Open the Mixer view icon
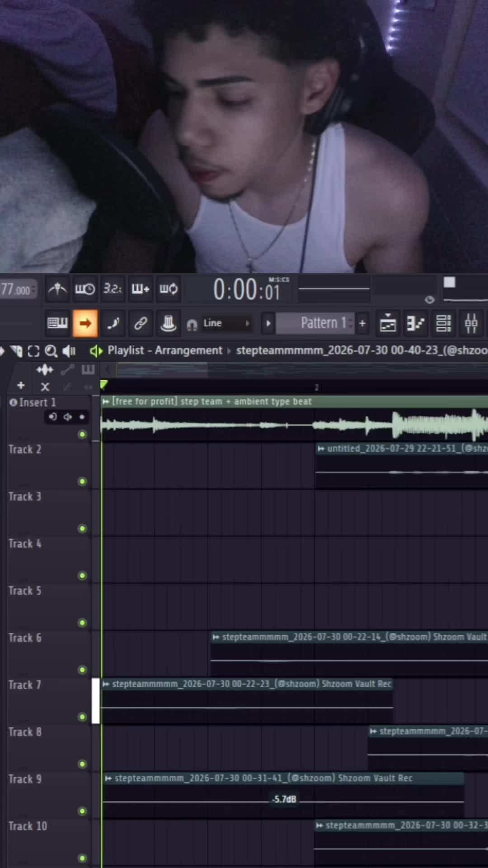This screenshot has height=868, width=488. click(x=471, y=323)
